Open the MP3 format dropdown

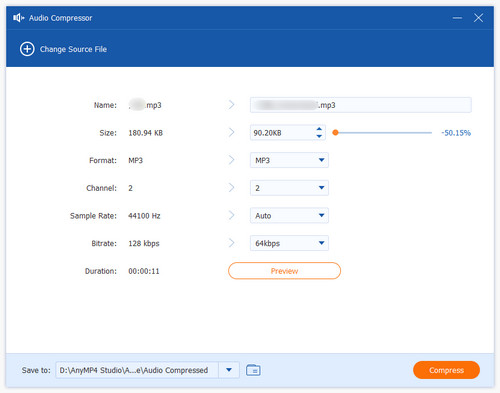[289, 160]
